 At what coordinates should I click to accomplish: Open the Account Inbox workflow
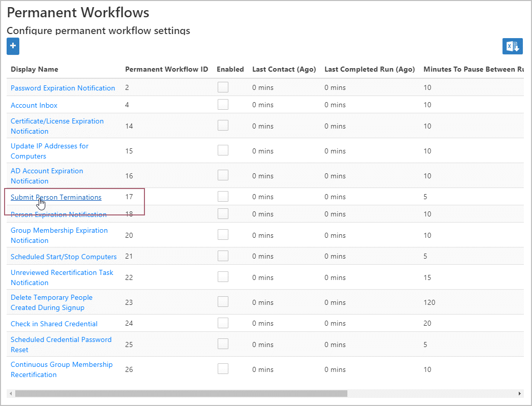click(x=34, y=105)
